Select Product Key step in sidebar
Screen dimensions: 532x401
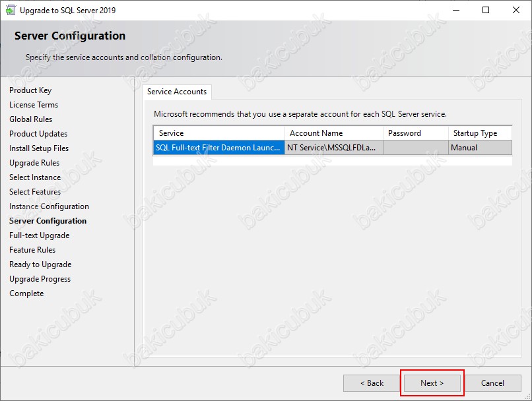(30, 90)
